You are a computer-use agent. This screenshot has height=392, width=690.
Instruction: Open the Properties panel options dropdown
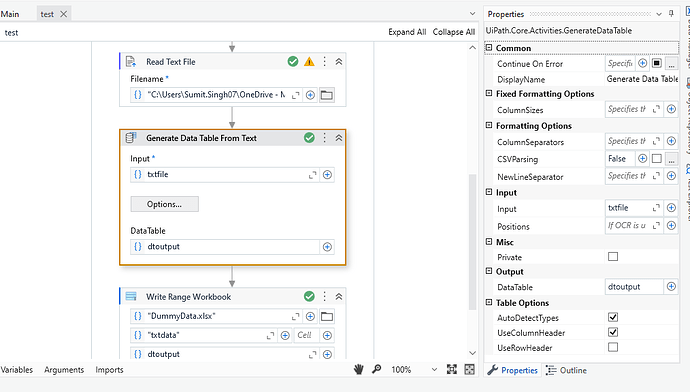(659, 14)
